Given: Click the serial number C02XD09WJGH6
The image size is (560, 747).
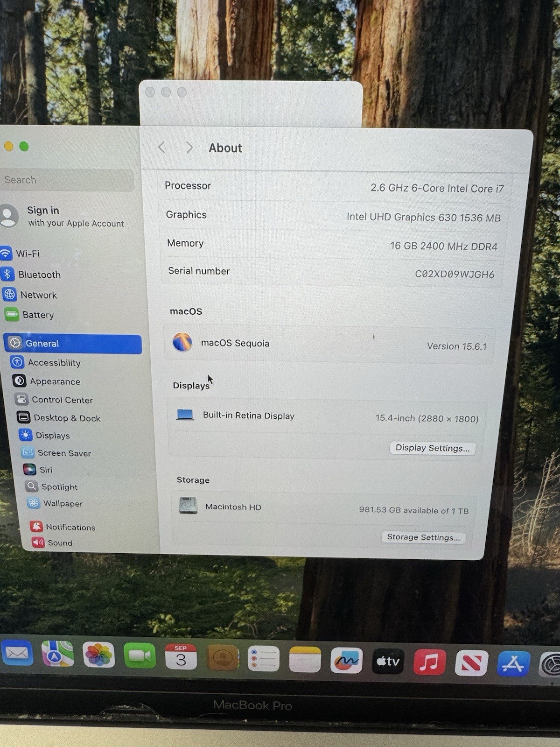Looking at the screenshot, I should (455, 274).
